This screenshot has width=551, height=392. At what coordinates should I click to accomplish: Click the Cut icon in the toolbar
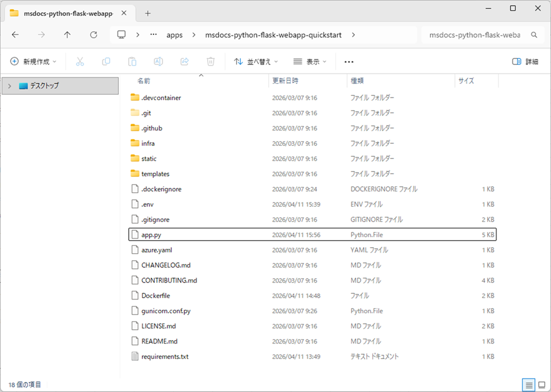click(80, 61)
